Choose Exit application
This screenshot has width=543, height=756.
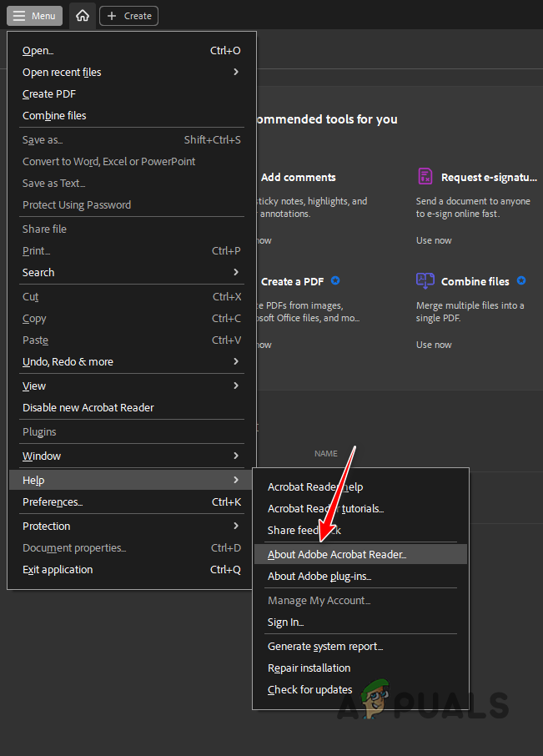coord(132,569)
